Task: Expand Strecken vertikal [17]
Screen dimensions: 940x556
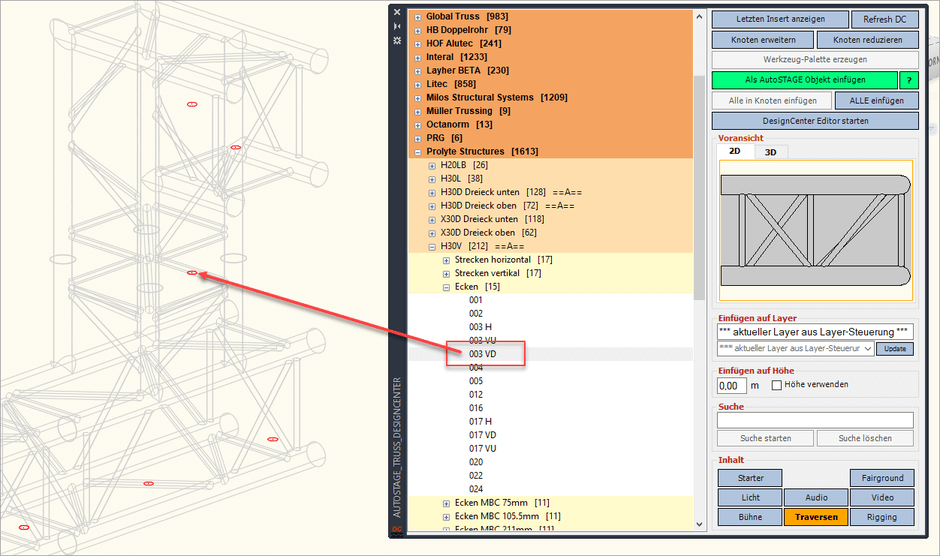Action: pyautogui.click(x=446, y=274)
